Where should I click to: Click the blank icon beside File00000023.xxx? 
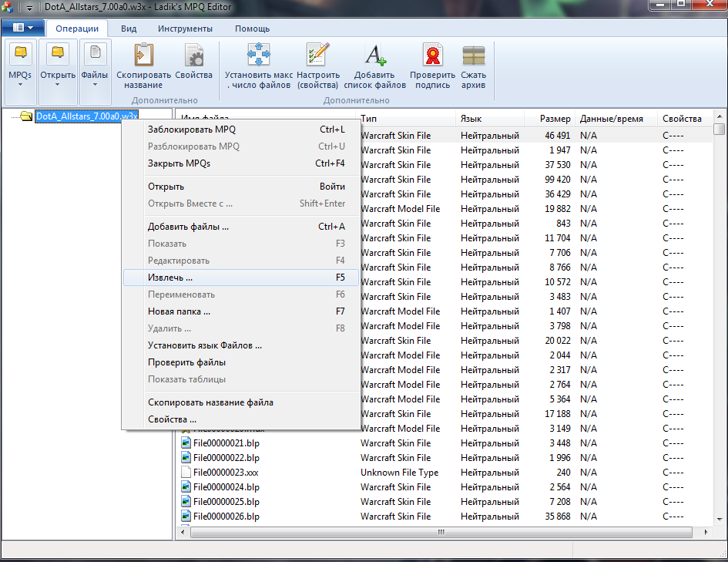[186, 473]
